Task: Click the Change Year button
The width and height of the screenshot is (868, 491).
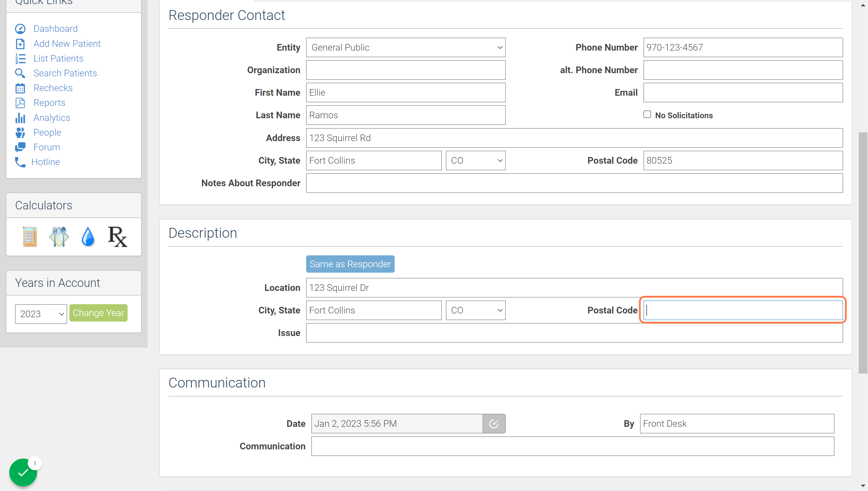Action: pos(98,313)
